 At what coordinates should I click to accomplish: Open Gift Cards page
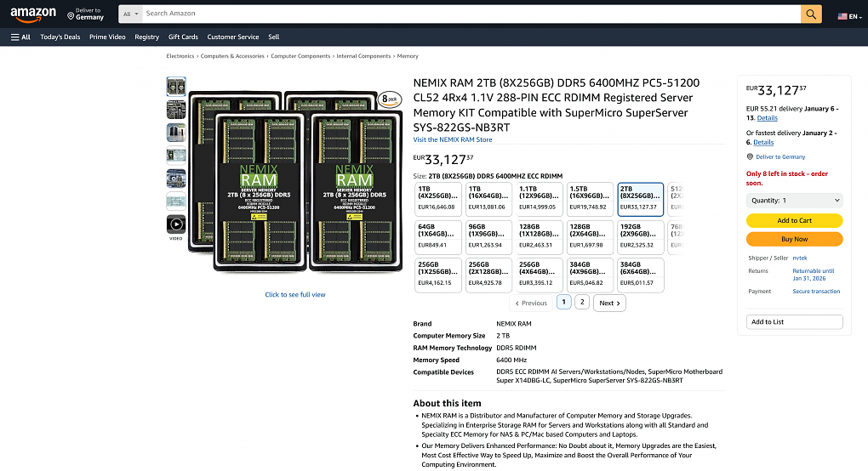pos(183,37)
